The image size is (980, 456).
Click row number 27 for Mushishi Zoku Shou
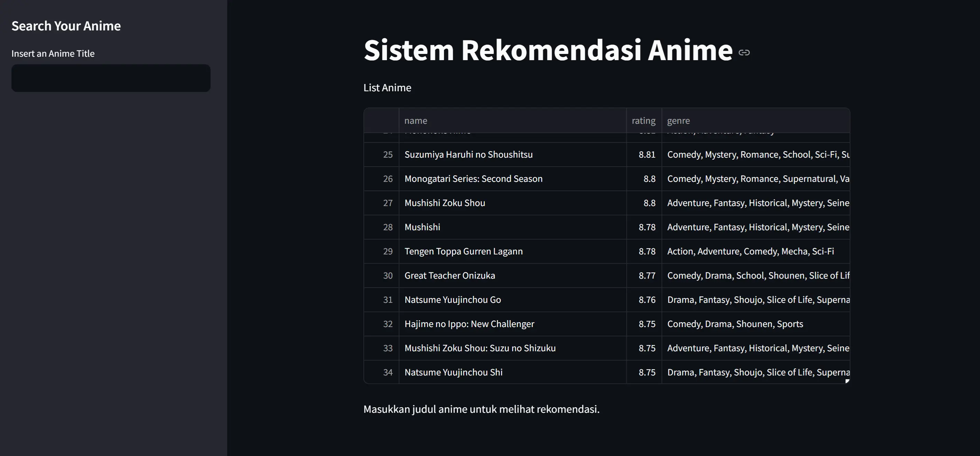[388, 203]
